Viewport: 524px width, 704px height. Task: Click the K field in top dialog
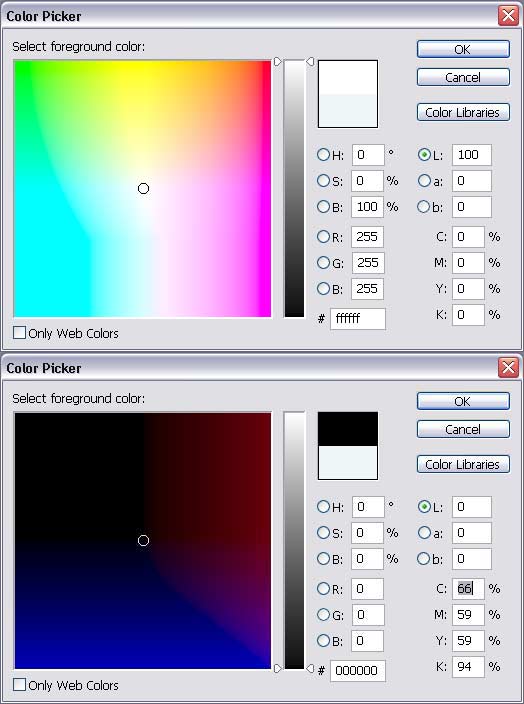[468, 314]
